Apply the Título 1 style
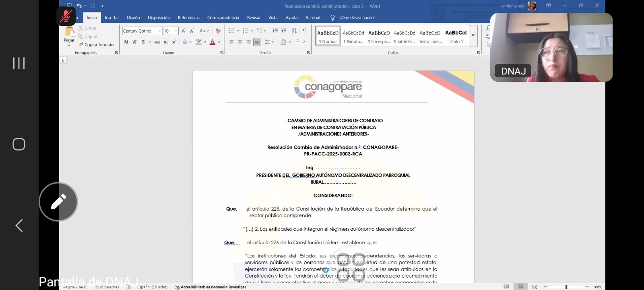 click(456, 36)
